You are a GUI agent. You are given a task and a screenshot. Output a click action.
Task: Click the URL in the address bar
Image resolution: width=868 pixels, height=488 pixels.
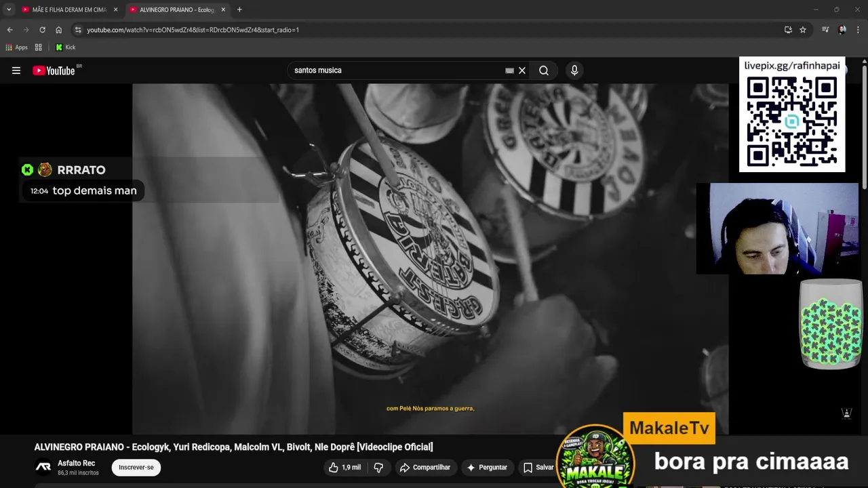pos(193,30)
